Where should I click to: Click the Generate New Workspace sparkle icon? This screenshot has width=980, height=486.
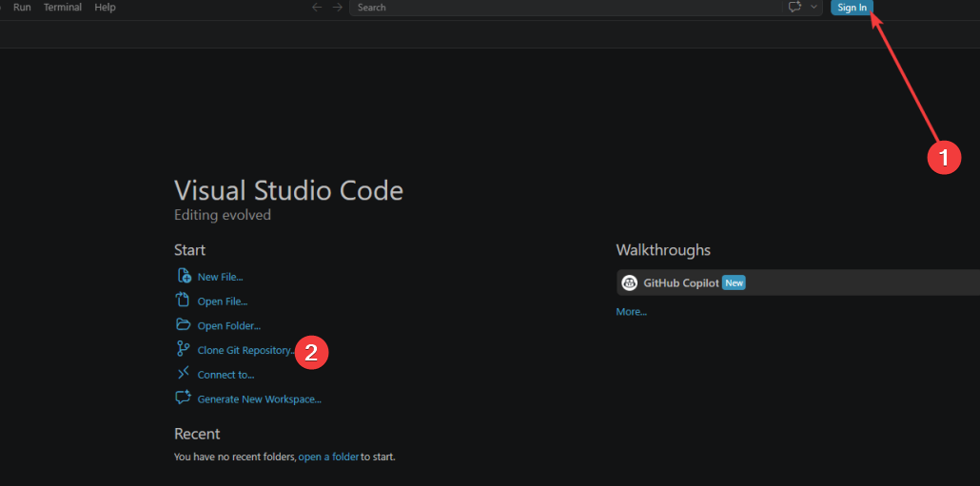point(183,398)
